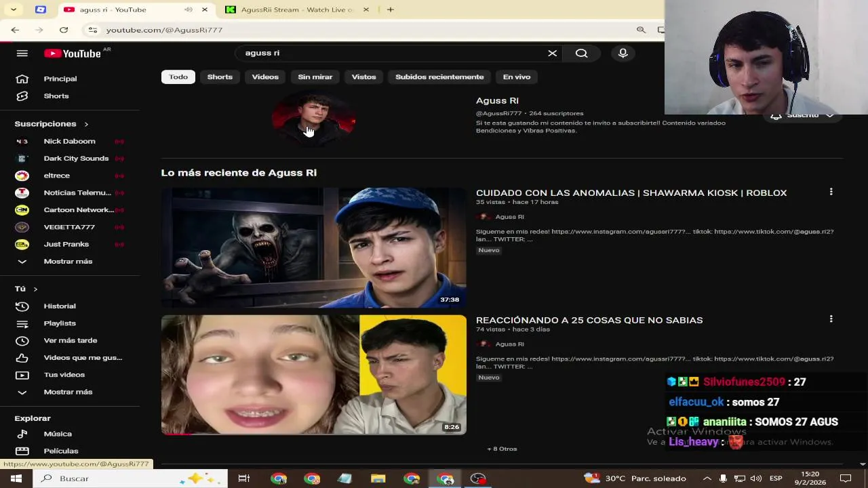The width and height of the screenshot is (868, 488).
Task: Open a new browser tab
Action: click(391, 9)
